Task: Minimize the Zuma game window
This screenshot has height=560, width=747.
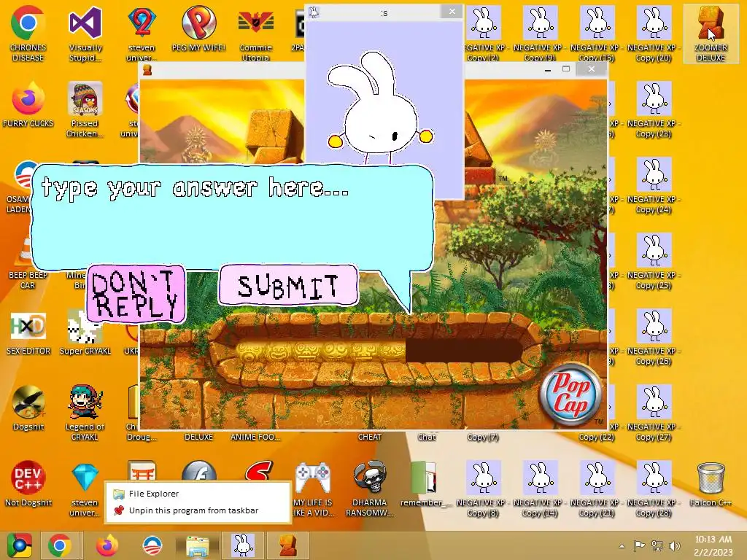Action: 548,69
